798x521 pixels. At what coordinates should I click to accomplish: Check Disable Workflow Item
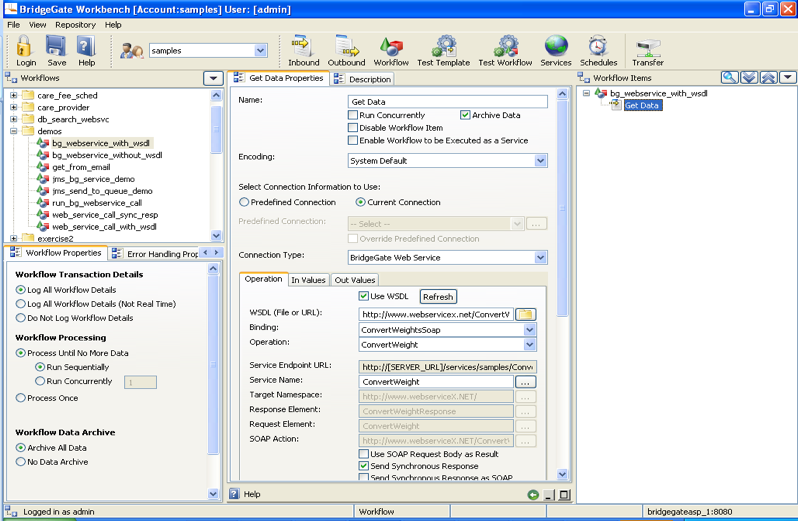353,128
